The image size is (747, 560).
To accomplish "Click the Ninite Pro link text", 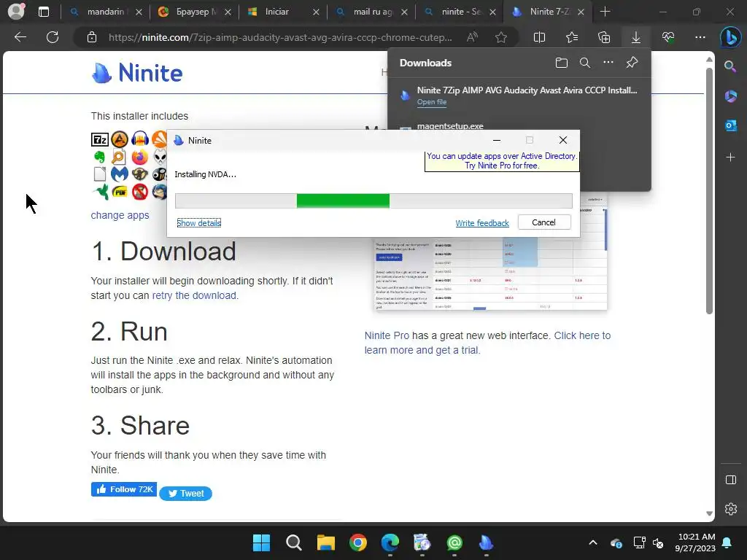I will click(x=387, y=335).
